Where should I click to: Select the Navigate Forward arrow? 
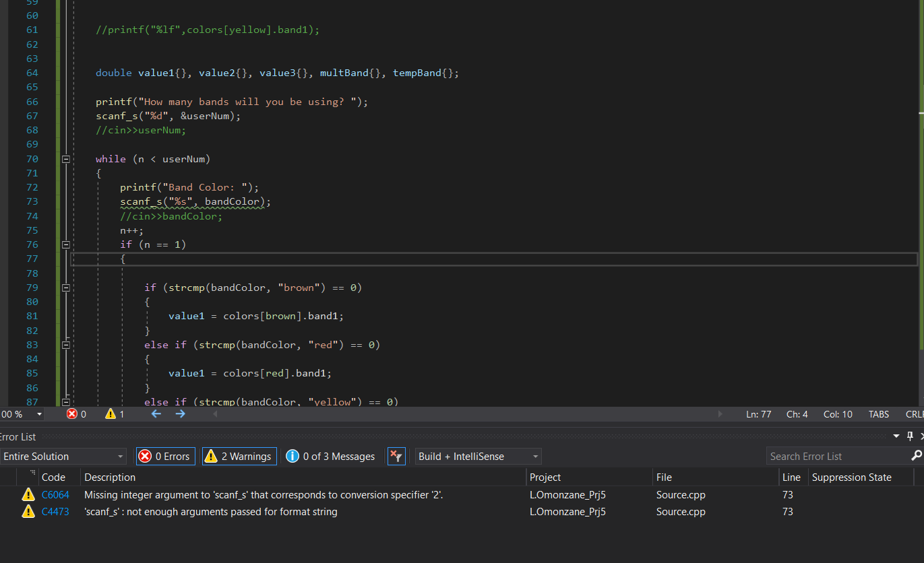(180, 413)
